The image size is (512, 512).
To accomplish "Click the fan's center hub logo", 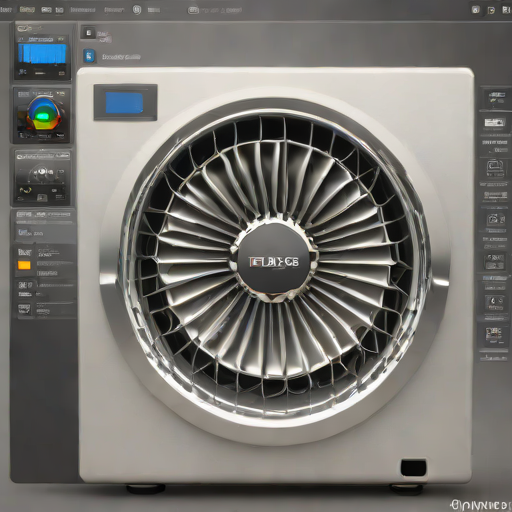I will point(274,262).
